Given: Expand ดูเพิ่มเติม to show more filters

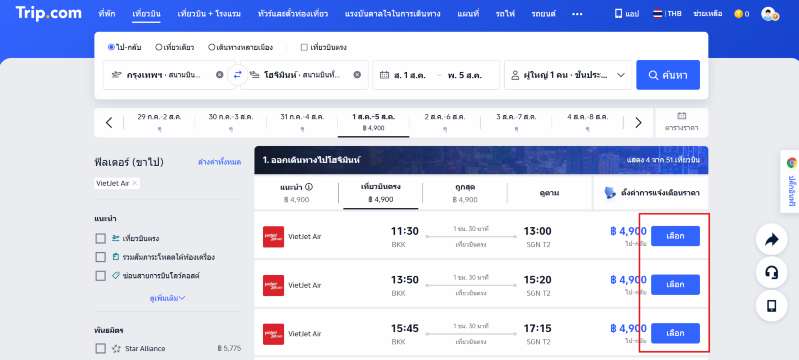Looking at the screenshot, I should pos(167,298).
